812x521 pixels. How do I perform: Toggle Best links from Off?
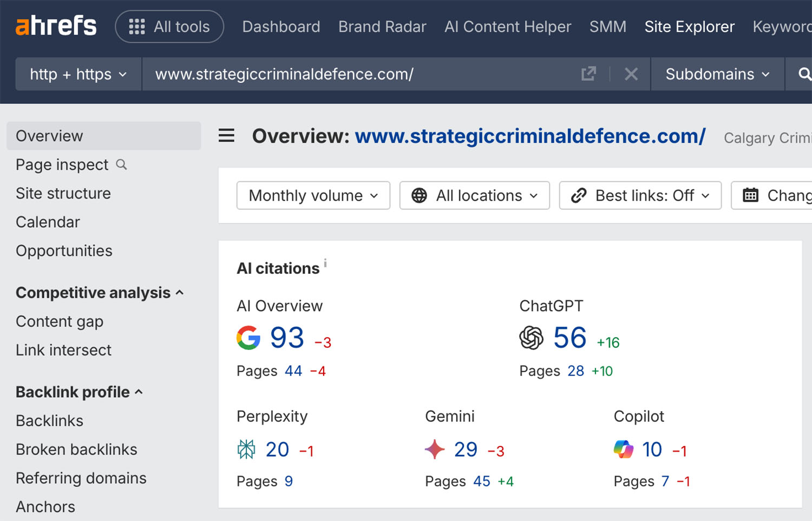640,195
